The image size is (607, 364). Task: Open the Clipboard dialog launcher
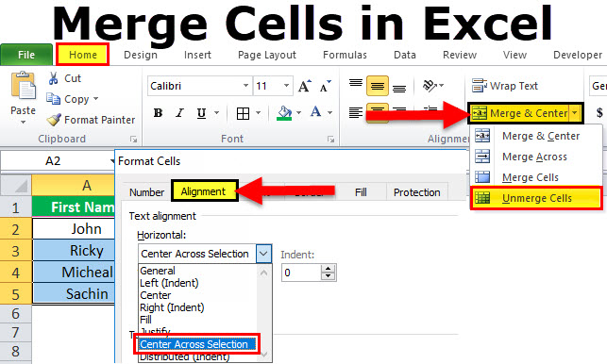click(133, 139)
